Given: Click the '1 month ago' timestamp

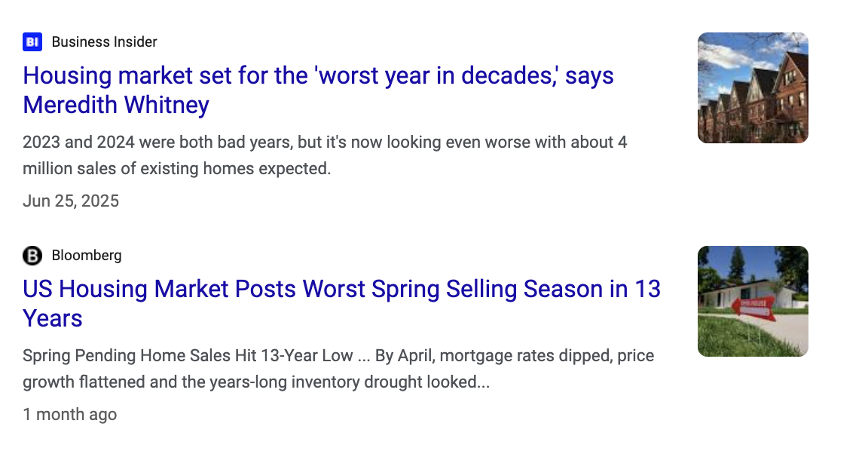Looking at the screenshot, I should point(70,414).
